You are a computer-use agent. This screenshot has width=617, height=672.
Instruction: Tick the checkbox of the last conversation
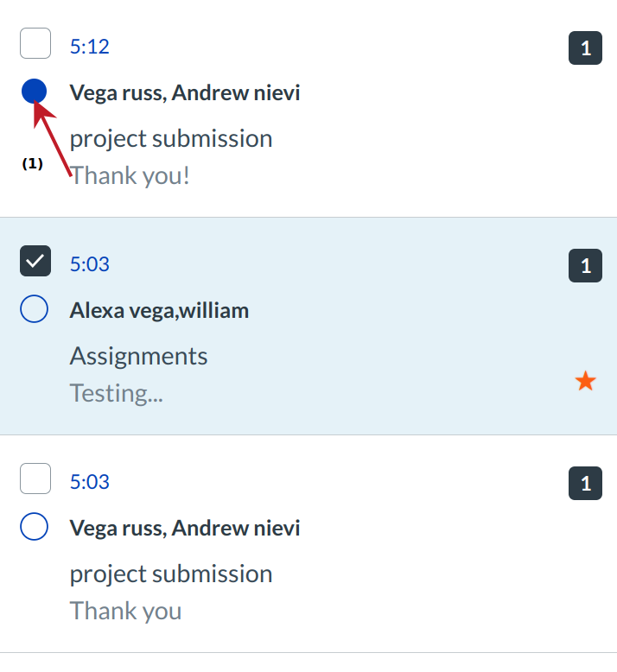point(35,479)
